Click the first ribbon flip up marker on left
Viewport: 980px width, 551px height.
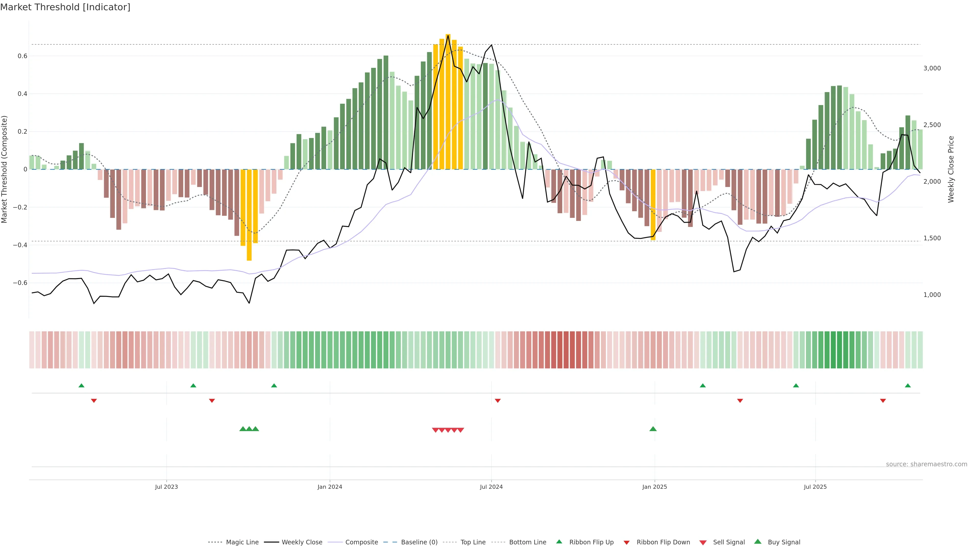click(x=81, y=386)
